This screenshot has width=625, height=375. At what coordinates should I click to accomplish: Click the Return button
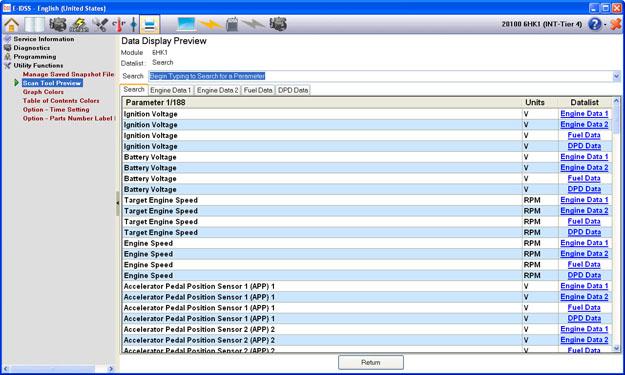[371, 362]
